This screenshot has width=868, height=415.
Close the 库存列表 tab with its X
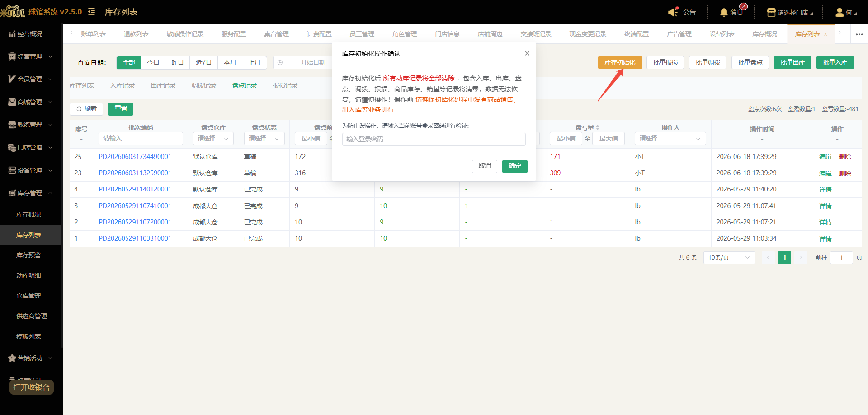pyautogui.click(x=826, y=34)
